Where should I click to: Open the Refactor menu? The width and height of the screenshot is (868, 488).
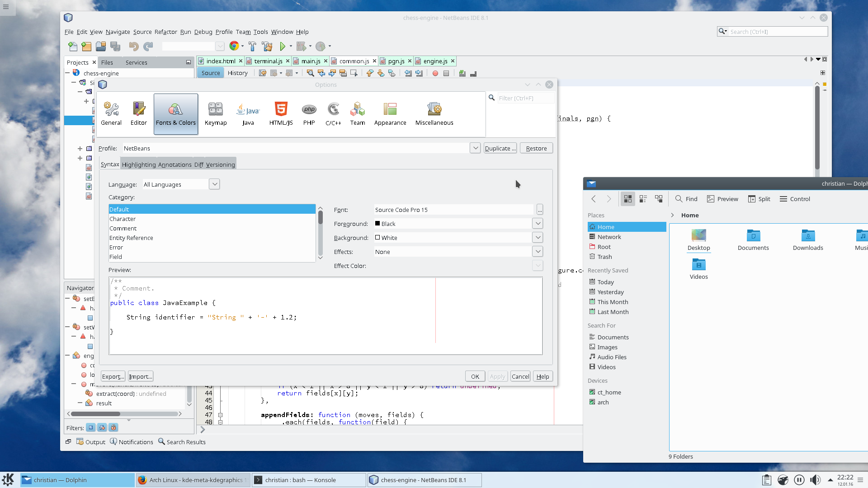pyautogui.click(x=165, y=32)
